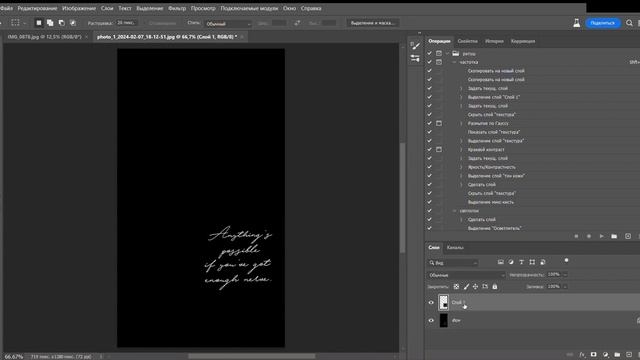Add layer mask icon
This screenshot has width=640, height=360.
click(593, 355)
